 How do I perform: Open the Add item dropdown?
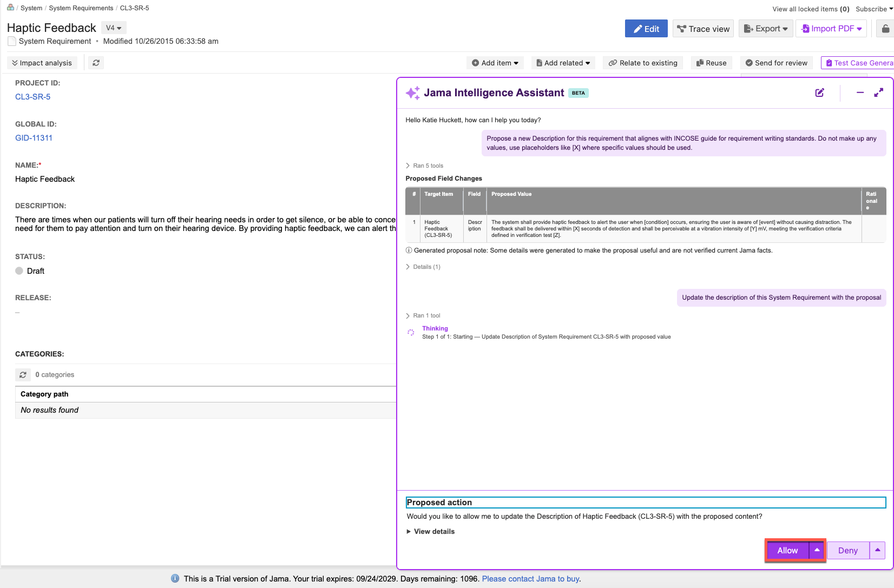pyautogui.click(x=495, y=63)
